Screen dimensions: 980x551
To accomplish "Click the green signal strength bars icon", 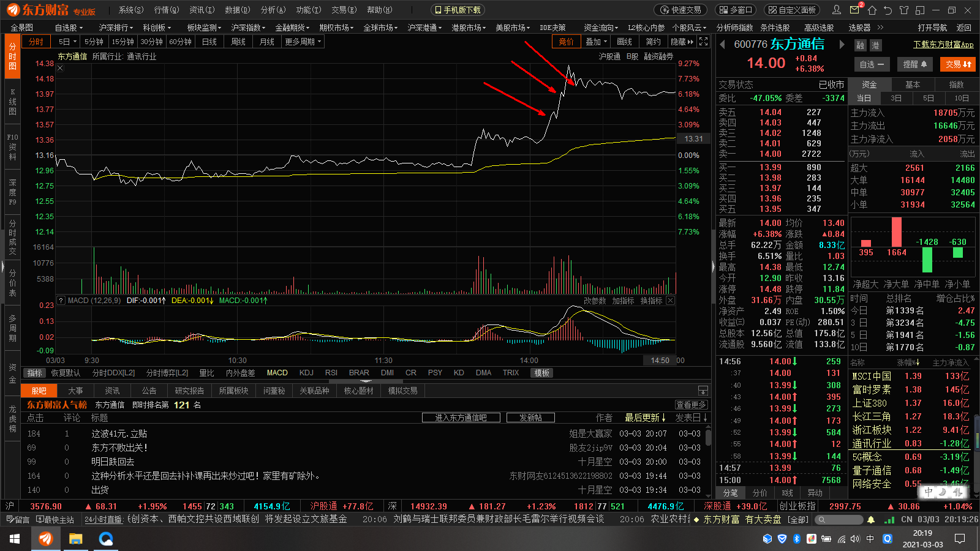I will pyautogui.click(x=889, y=520).
